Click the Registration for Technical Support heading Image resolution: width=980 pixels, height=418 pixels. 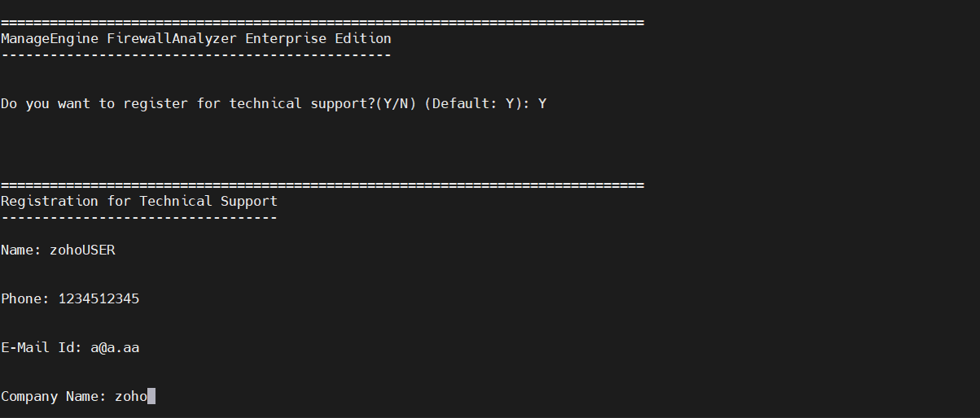click(x=139, y=201)
